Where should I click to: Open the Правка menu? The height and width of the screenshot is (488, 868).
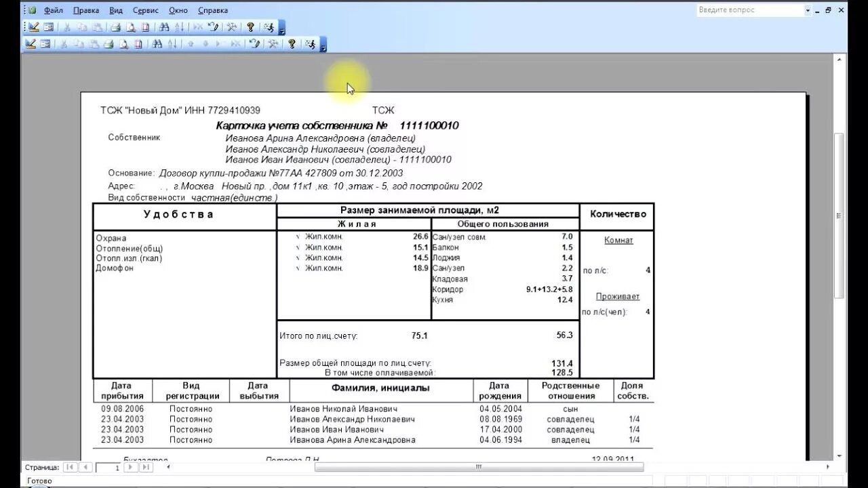[86, 10]
